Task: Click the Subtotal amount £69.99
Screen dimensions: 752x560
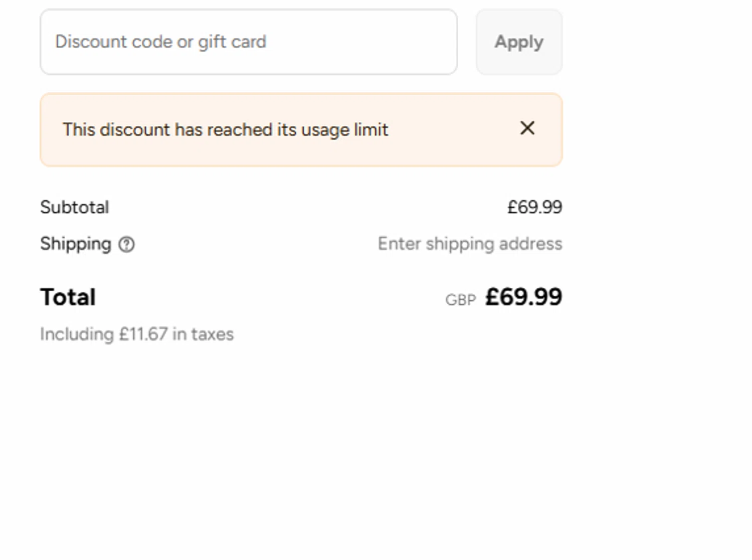Action: coord(534,208)
